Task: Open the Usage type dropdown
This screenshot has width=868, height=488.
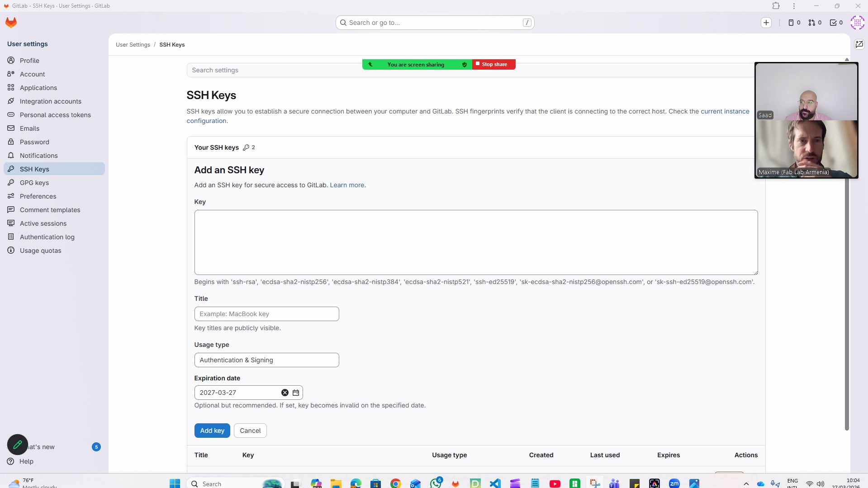Action: coord(266,360)
